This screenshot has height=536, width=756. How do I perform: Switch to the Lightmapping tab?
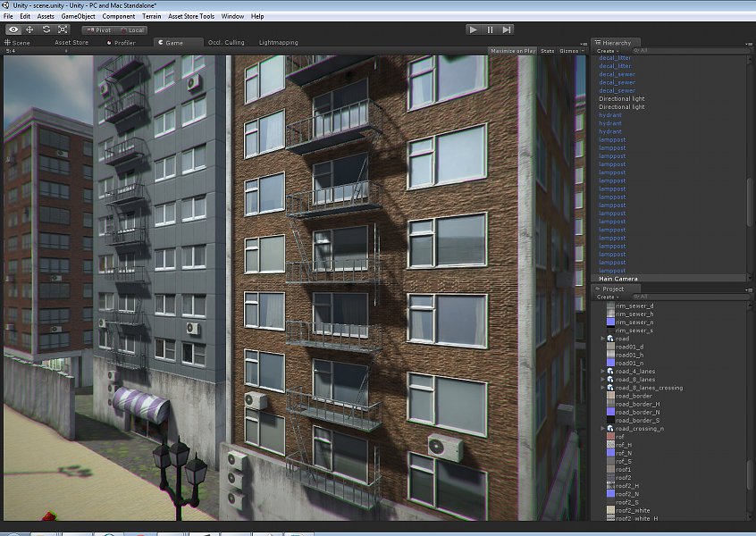pyautogui.click(x=278, y=42)
